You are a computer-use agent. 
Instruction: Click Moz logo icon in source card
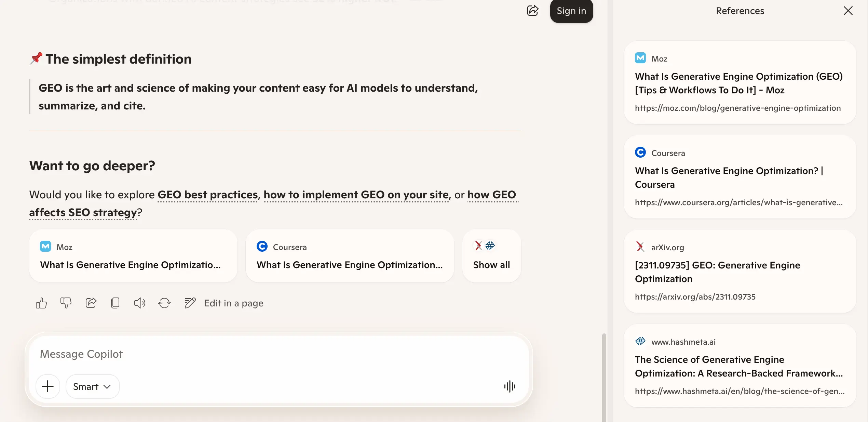pyautogui.click(x=45, y=246)
